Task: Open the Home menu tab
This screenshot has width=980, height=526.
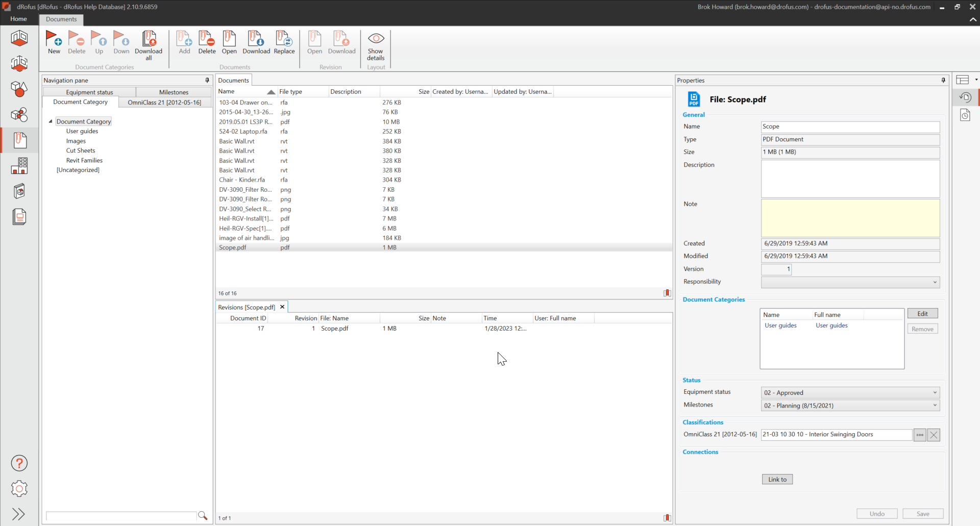Action: [19, 19]
